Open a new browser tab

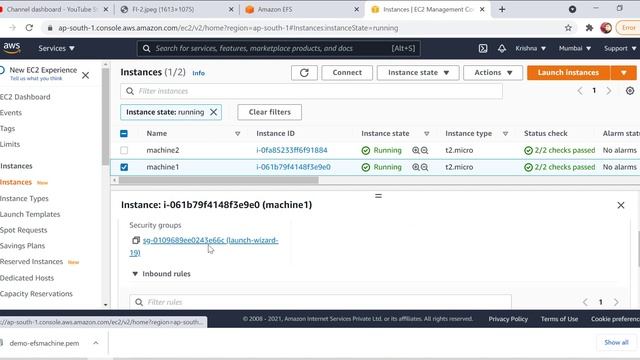point(502,9)
